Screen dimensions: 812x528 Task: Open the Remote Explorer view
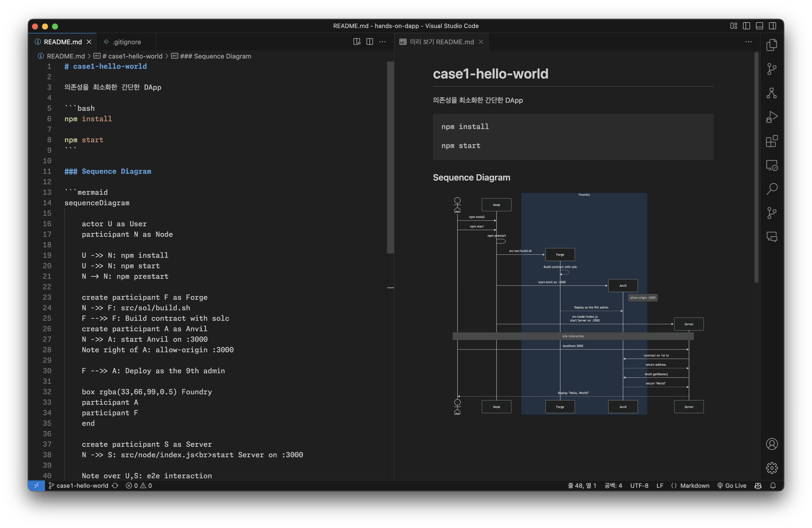[771, 165]
